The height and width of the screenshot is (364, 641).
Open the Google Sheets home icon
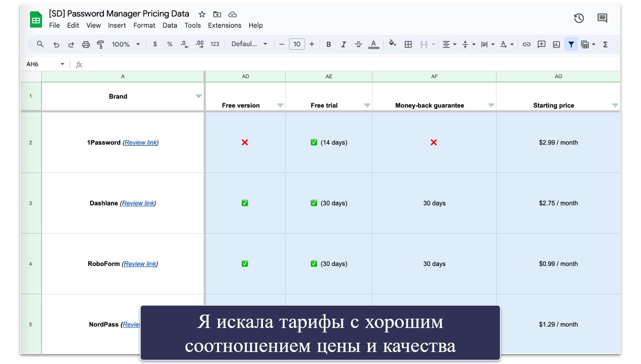click(x=36, y=19)
